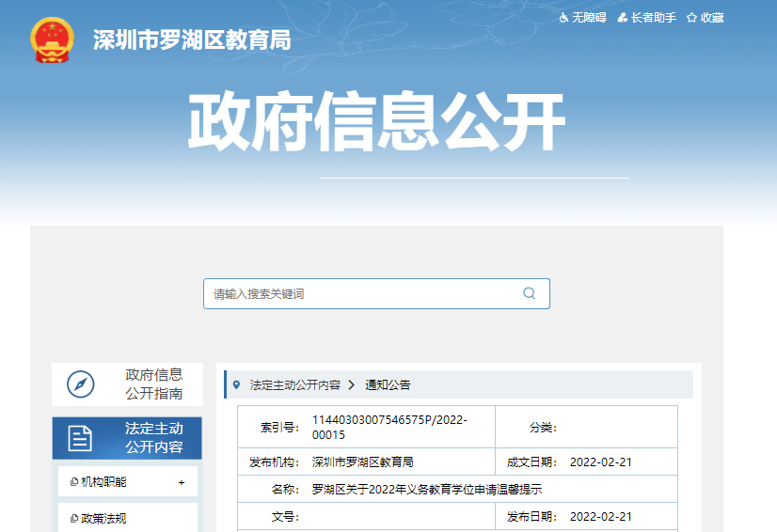Click the 长者助手 elder assistant icon
This screenshot has height=532, width=777.
pyautogui.click(x=623, y=18)
